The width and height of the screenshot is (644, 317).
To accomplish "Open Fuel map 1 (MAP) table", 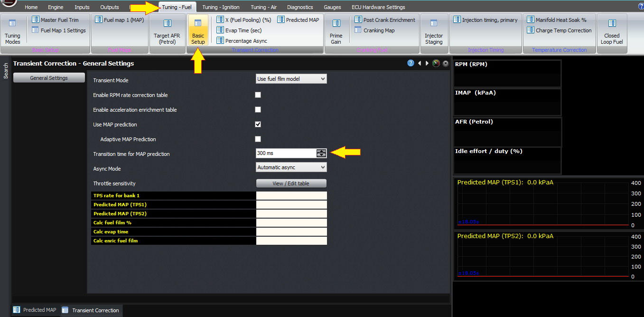I will click(119, 20).
